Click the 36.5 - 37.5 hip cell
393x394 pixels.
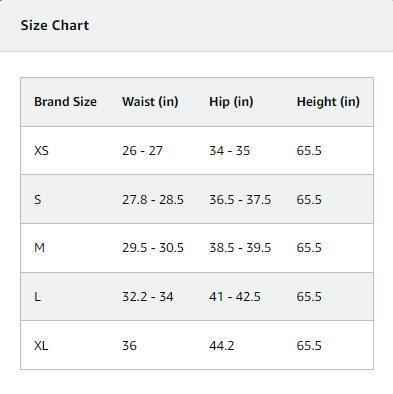click(x=240, y=200)
